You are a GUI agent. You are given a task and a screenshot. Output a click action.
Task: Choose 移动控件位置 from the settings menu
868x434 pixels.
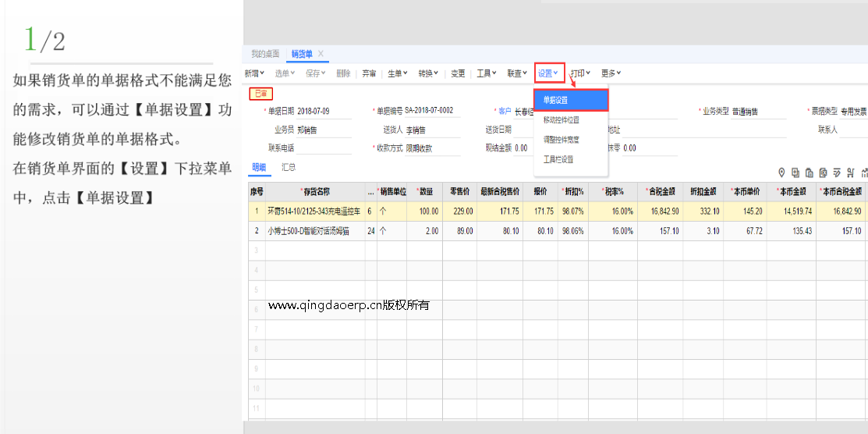click(x=562, y=120)
